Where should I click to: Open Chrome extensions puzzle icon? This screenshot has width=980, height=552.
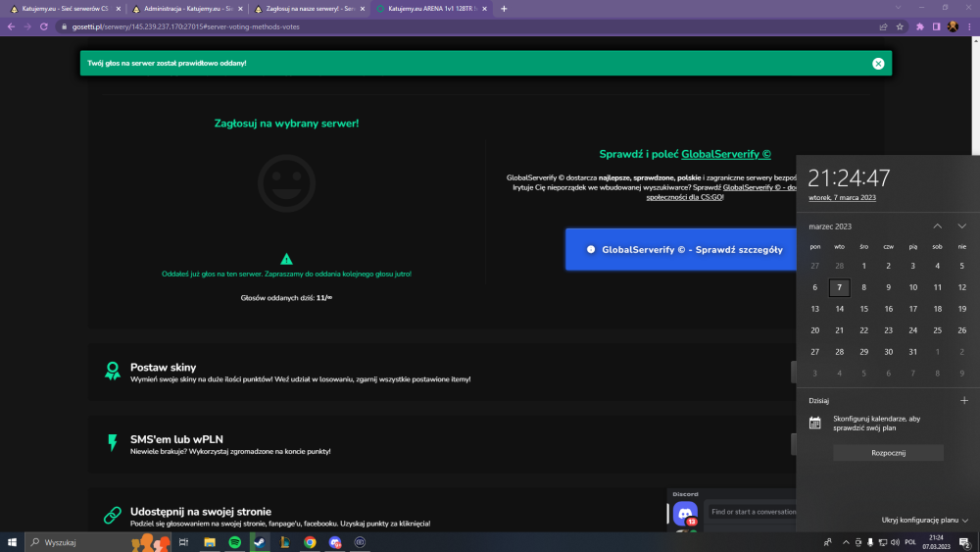click(x=920, y=26)
